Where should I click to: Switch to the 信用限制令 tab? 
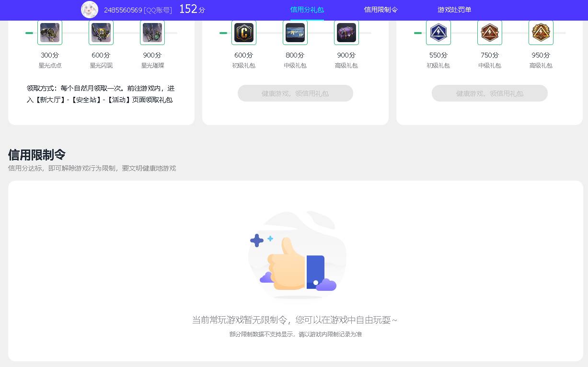pyautogui.click(x=380, y=9)
